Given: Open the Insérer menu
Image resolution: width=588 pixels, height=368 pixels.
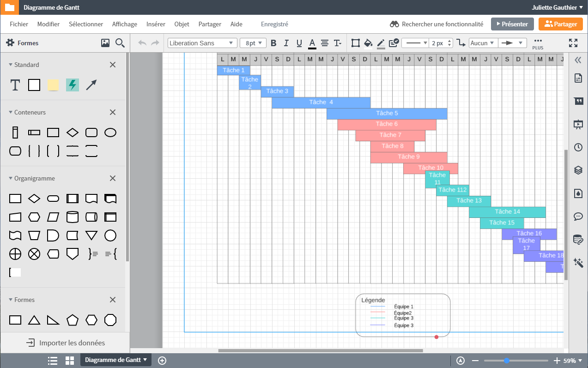Looking at the screenshot, I should click(156, 24).
